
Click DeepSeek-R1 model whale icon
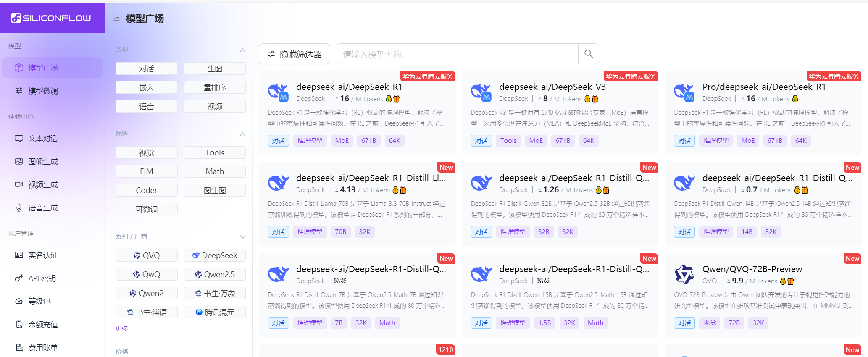point(278,92)
